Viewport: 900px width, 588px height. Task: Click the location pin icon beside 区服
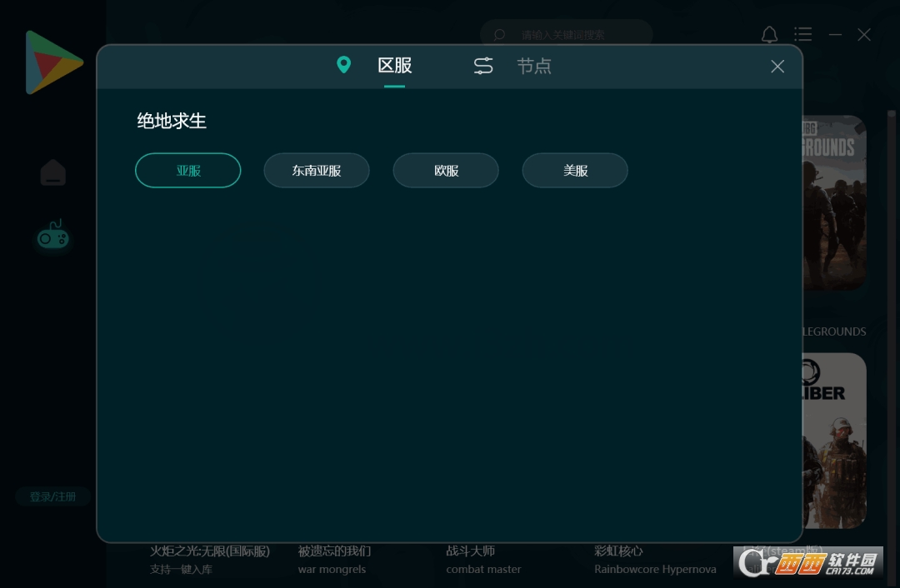pos(344,65)
